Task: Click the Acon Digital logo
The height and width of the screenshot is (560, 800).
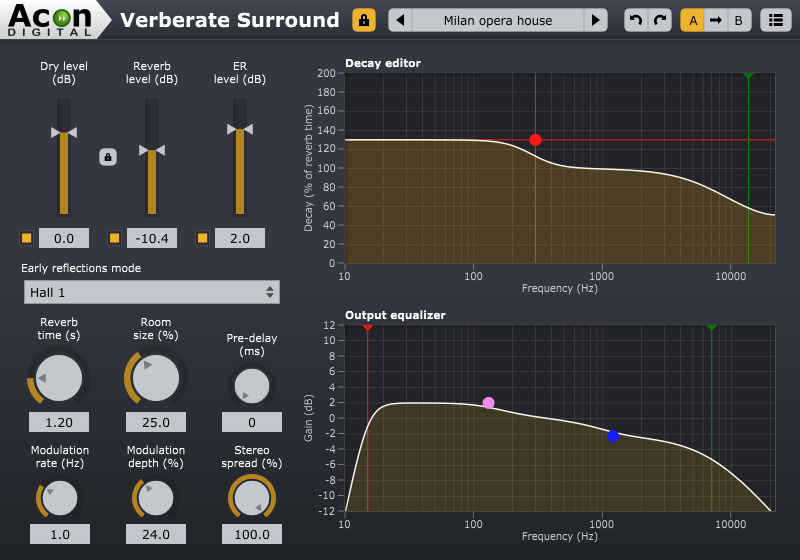Action: (51, 20)
